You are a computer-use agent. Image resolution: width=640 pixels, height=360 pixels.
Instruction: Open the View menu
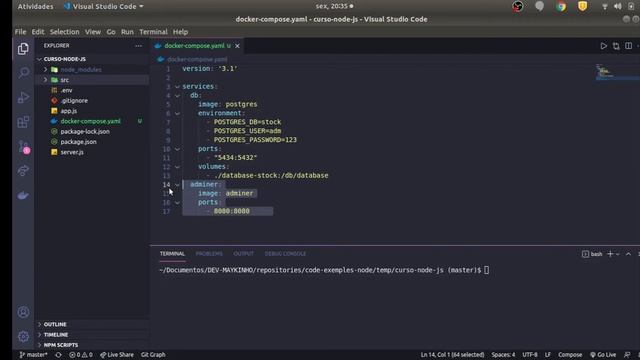pos(93,32)
